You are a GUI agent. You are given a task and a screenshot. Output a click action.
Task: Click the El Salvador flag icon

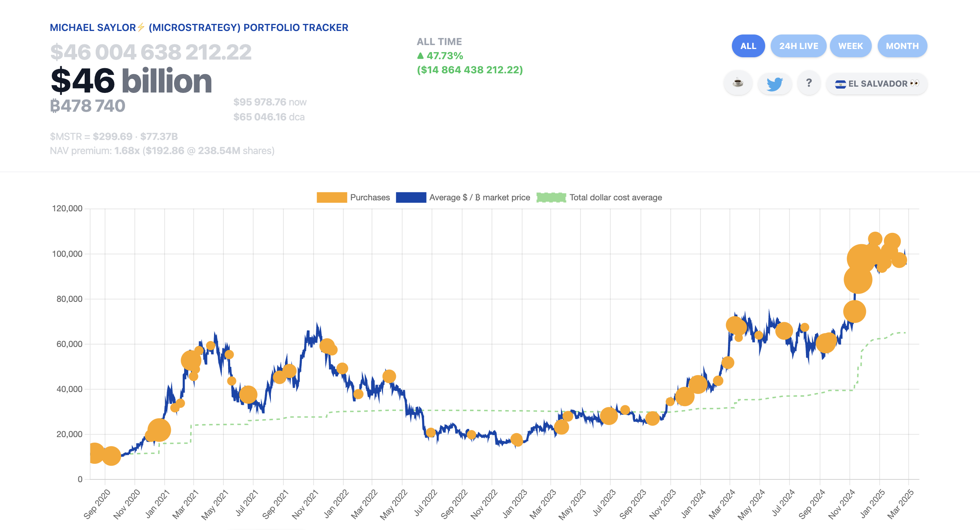coord(840,83)
